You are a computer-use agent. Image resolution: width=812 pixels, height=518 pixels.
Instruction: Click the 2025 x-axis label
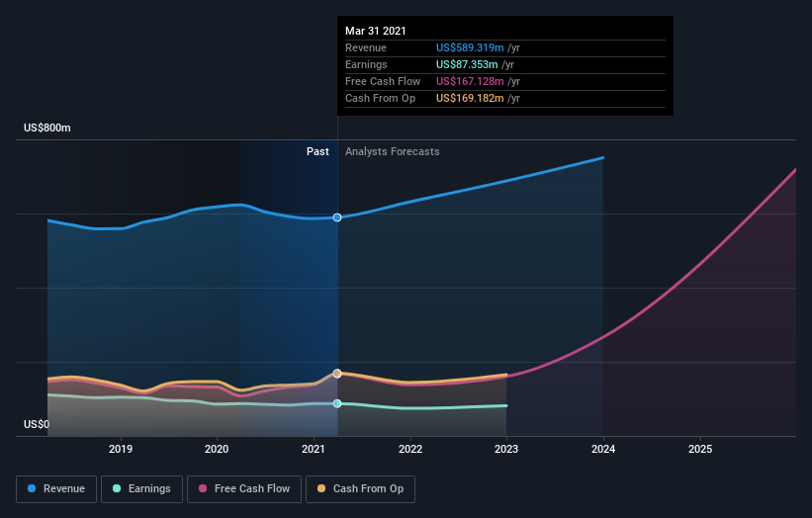coord(700,449)
